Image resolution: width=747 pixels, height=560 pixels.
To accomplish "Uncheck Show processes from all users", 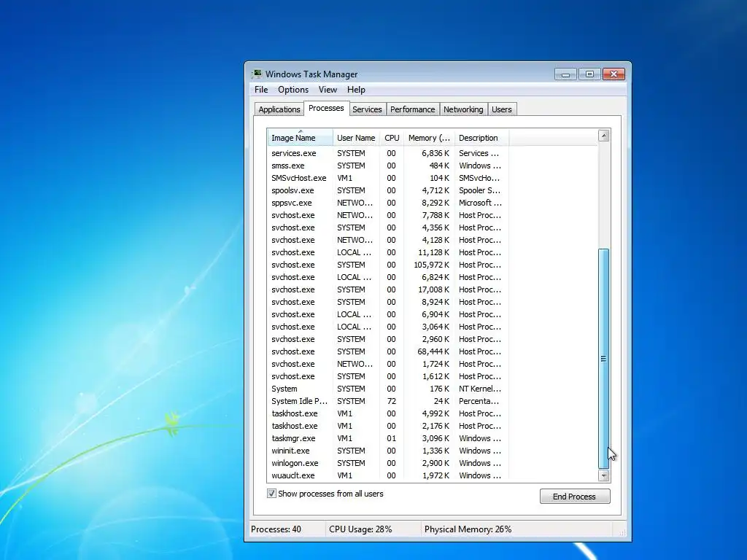I will click(x=271, y=494).
